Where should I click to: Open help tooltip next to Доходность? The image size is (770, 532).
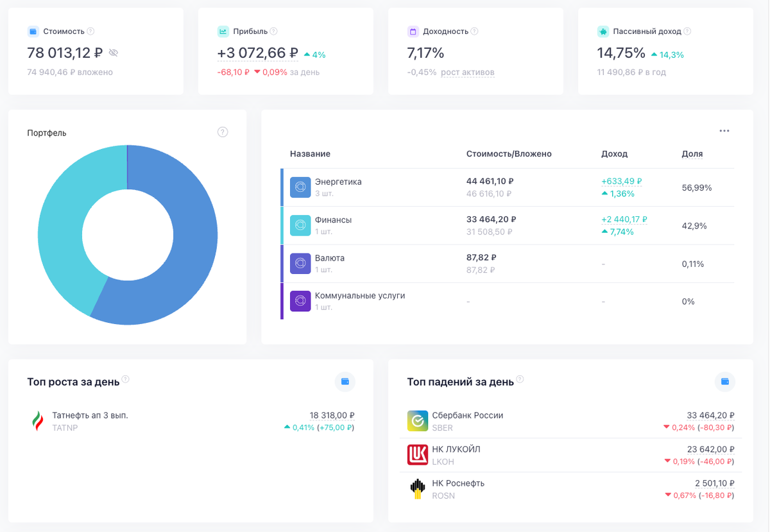(x=474, y=31)
